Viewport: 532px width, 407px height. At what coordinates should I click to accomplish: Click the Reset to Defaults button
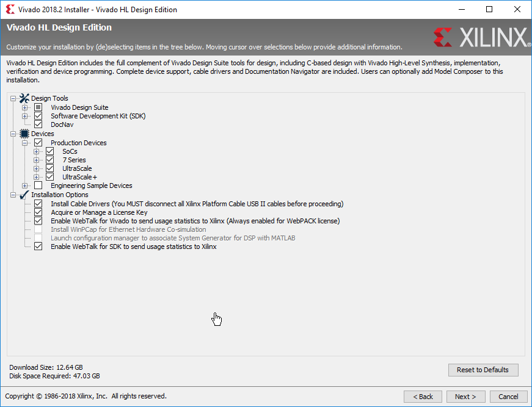pos(483,370)
